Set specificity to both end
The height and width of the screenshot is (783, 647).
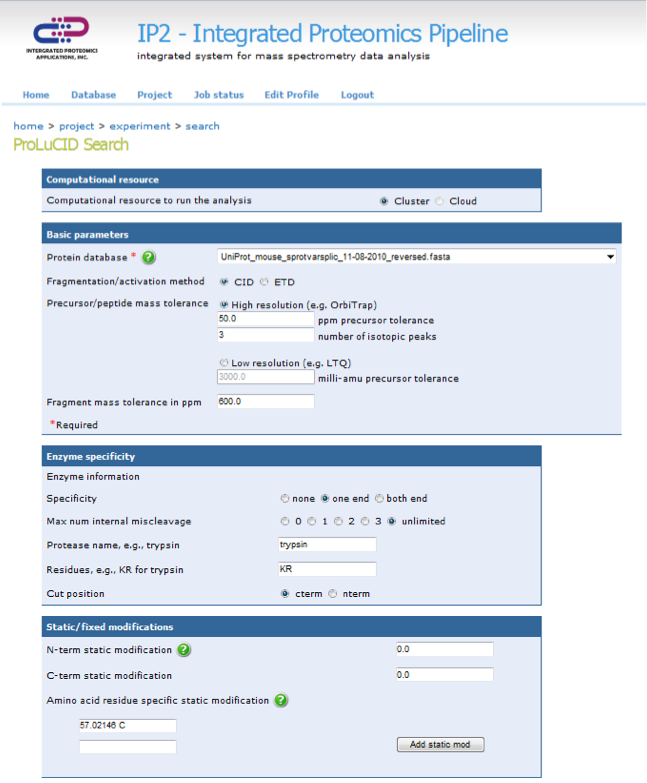pos(379,498)
